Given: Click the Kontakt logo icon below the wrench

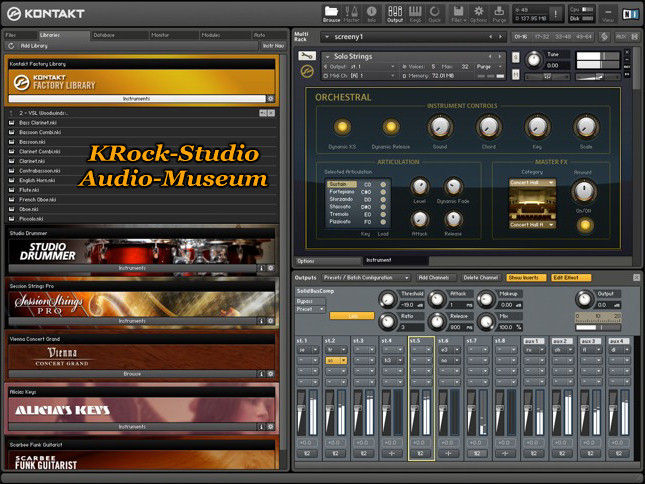Looking at the screenshot, I should pyautogui.click(x=307, y=71).
